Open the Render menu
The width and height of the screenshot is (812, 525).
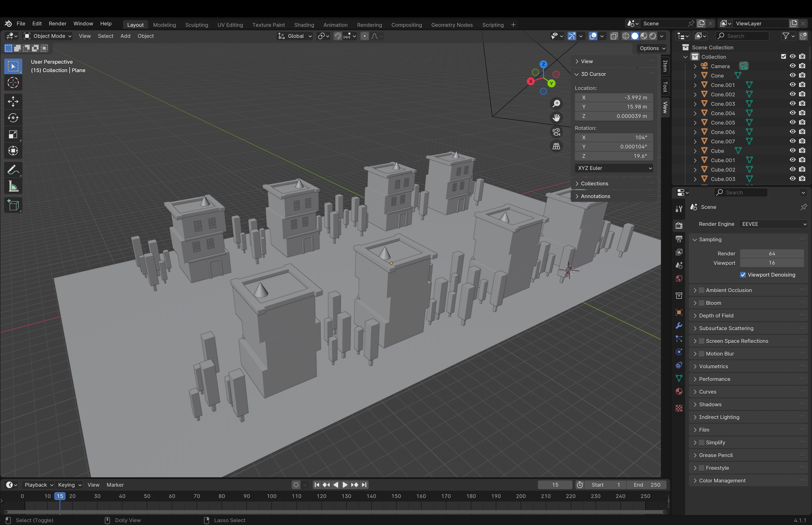click(57, 24)
